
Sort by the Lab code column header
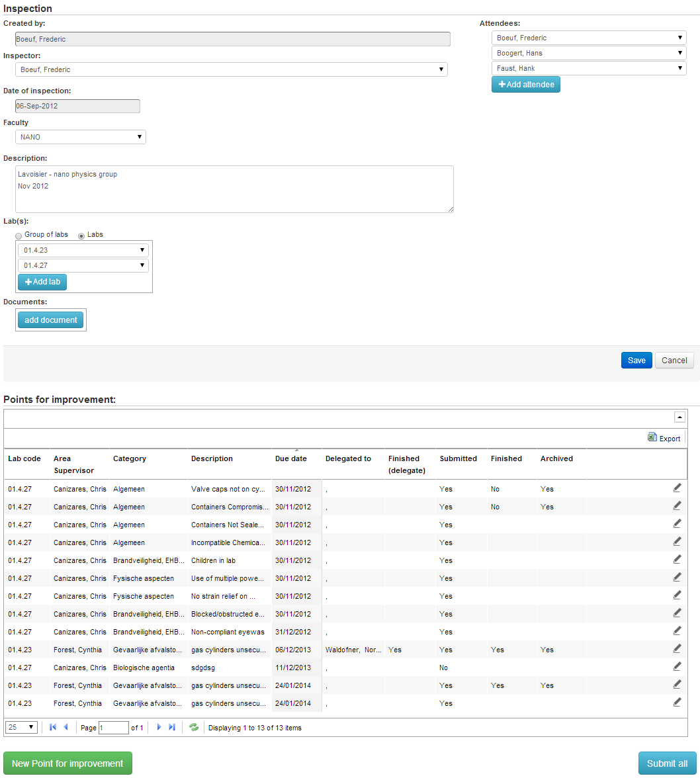coord(24,458)
